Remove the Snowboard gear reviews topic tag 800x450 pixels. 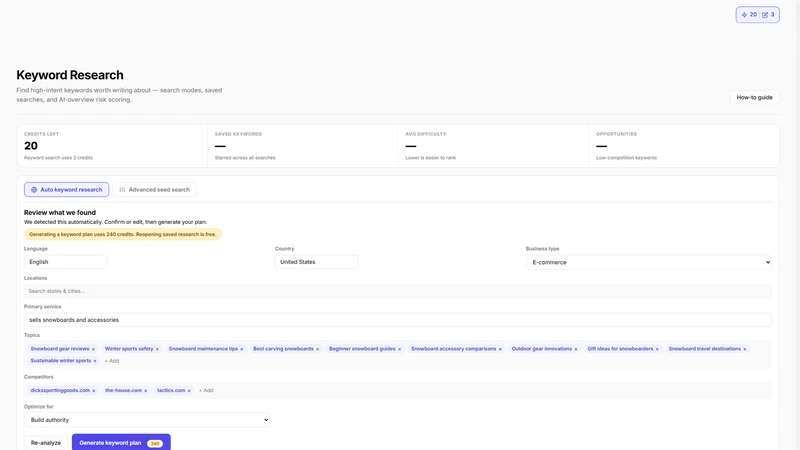pos(93,349)
